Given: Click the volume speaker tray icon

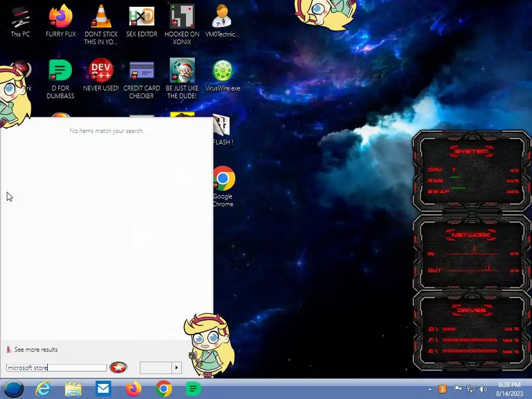Looking at the screenshot, I should [x=483, y=389].
